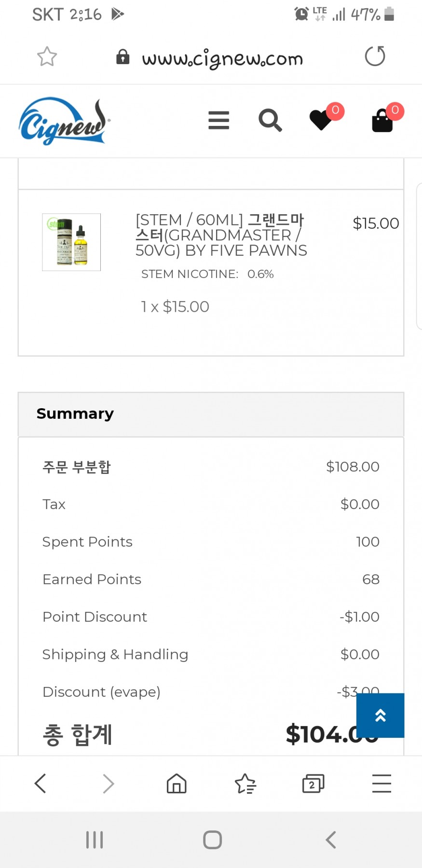Tap the search magnifier icon
This screenshot has height=868, width=422.
point(270,120)
